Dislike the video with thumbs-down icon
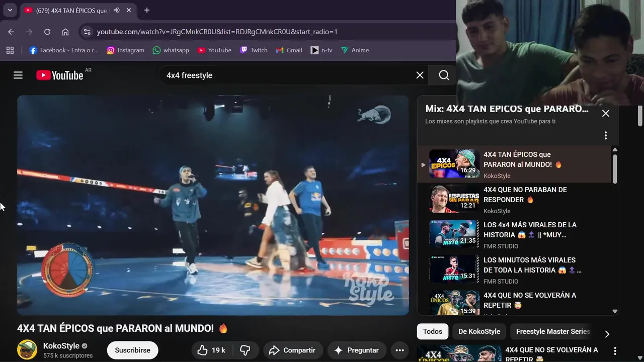This screenshot has width=644, height=362. pyautogui.click(x=246, y=350)
